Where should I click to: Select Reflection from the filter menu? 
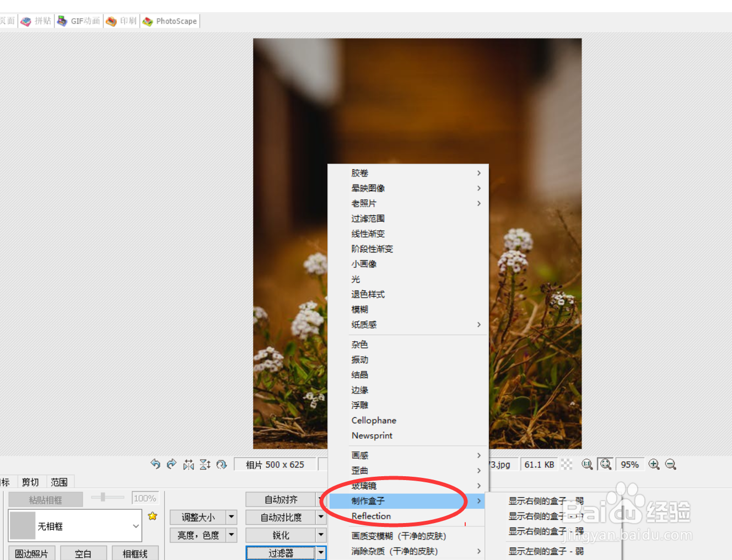(371, 516)
